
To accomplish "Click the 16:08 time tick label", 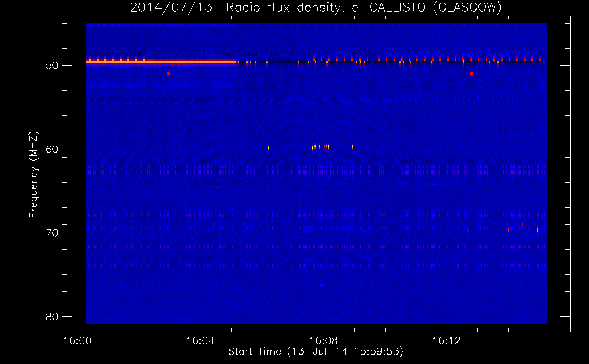I will click(323, 341).
